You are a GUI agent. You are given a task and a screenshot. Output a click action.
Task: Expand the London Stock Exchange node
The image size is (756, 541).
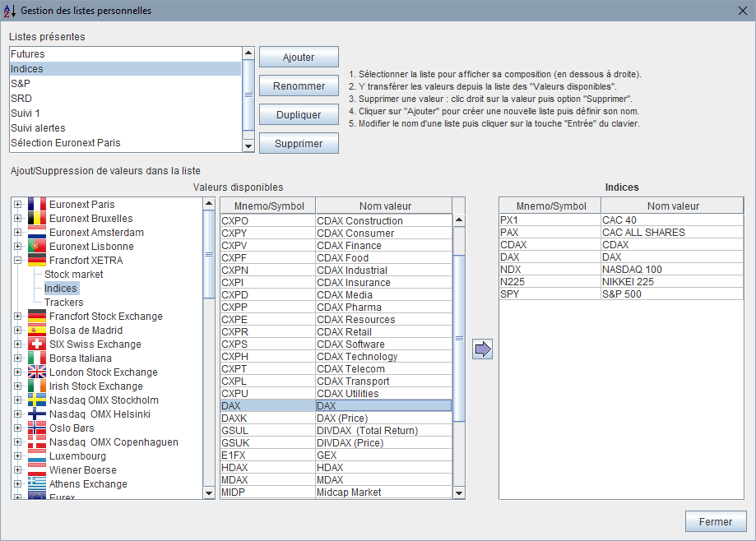click(x=18, y=372)
